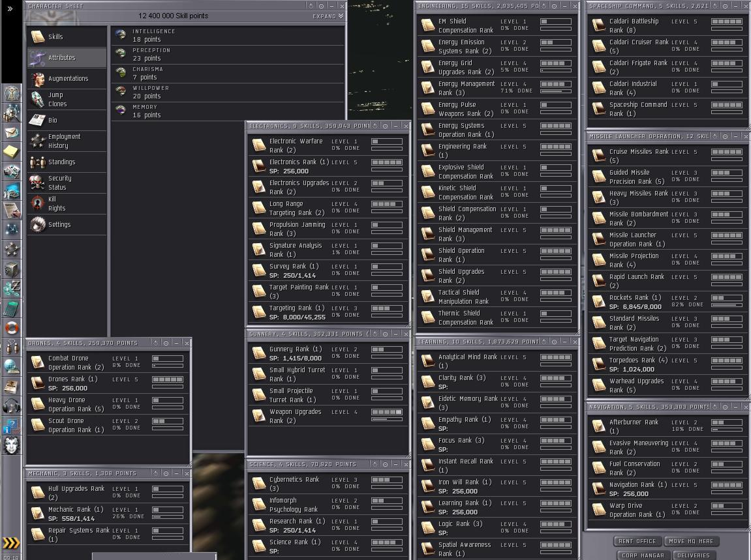Viewport: 751px width, 560px height.
Task: Click the yellow double-arrow at sidebar bottom
Action: 11,543
